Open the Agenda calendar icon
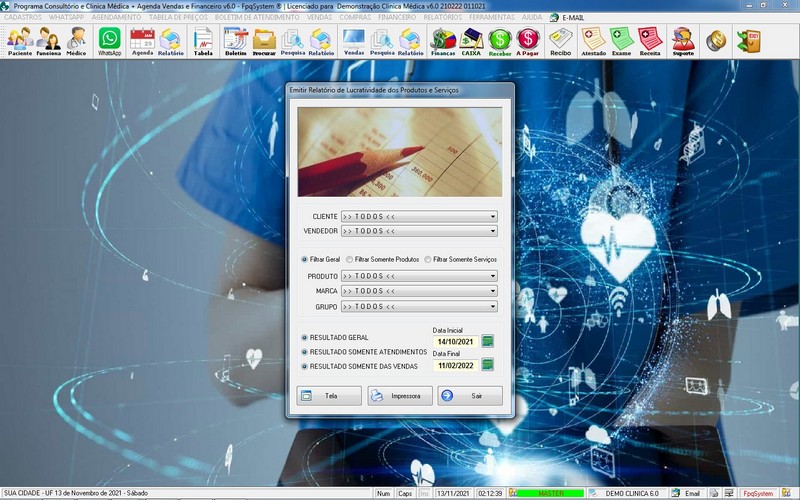 142,40
